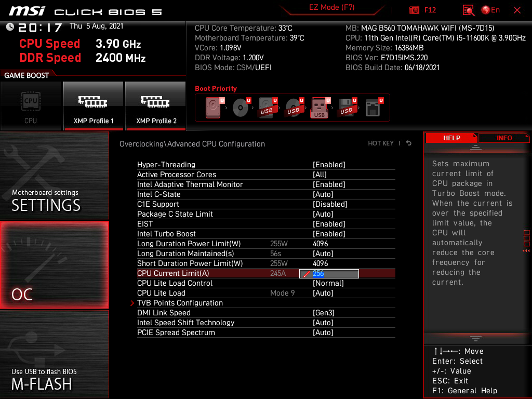Enable XMP Profile 1
This screenshot has height=399, width=532.
coord(94,106)
